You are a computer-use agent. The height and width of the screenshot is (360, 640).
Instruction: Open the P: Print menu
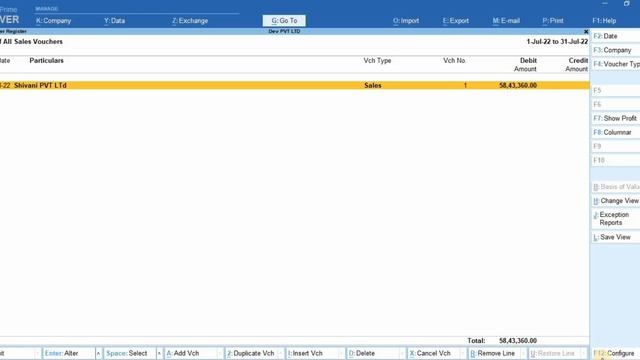click(553, 20)
